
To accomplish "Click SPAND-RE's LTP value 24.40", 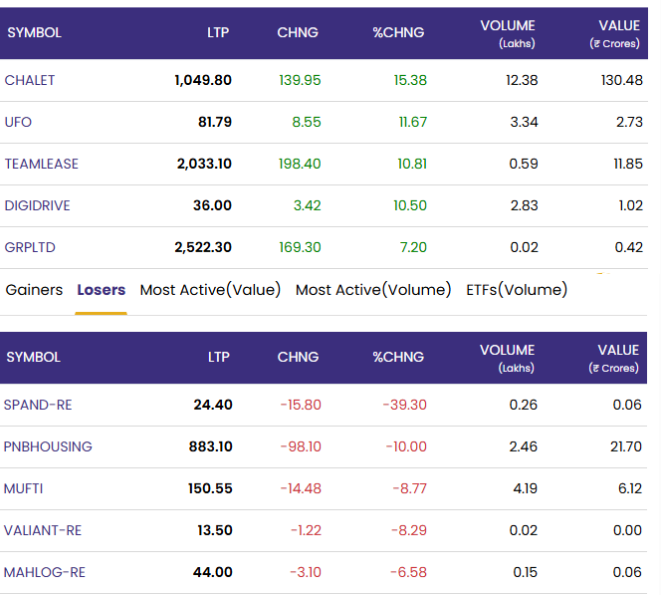I will pos(213,405).
